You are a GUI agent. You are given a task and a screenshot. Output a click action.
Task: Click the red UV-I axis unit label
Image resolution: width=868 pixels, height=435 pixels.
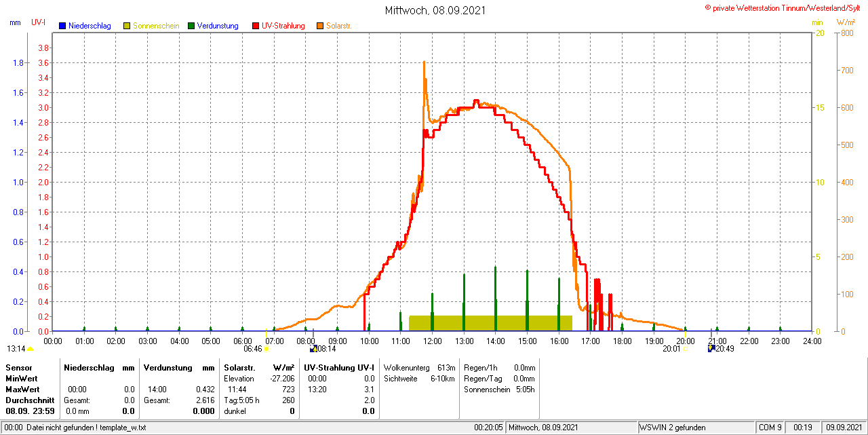pyautogui.click(x=39, y=22)
